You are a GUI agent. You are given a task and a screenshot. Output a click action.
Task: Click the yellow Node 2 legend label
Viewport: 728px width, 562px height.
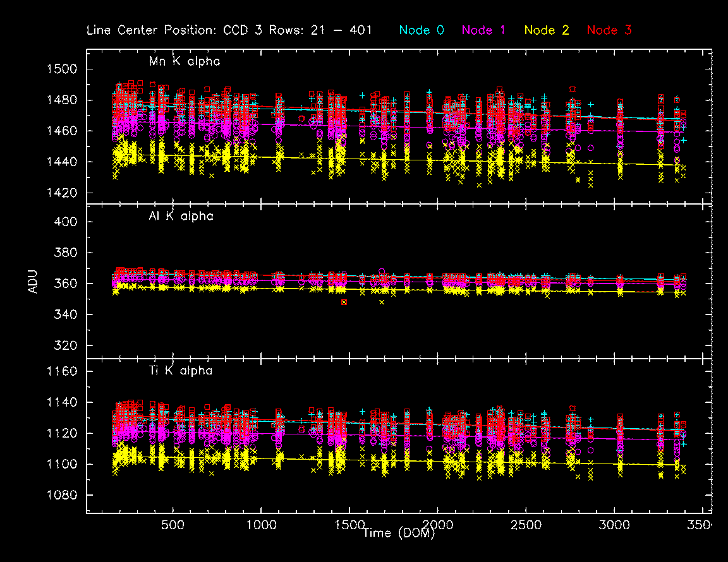click(547, 30)
